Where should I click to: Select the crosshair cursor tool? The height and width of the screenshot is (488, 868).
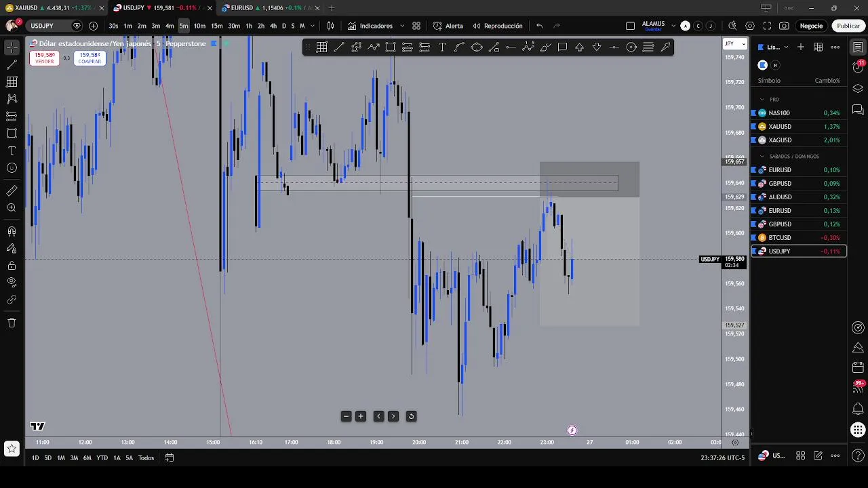click(x=12, y=47)
